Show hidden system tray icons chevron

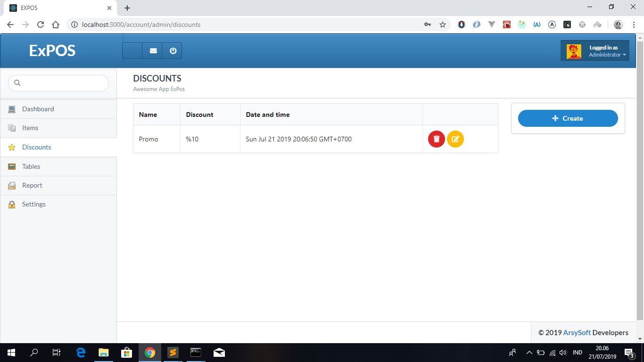tap(529, 353)
